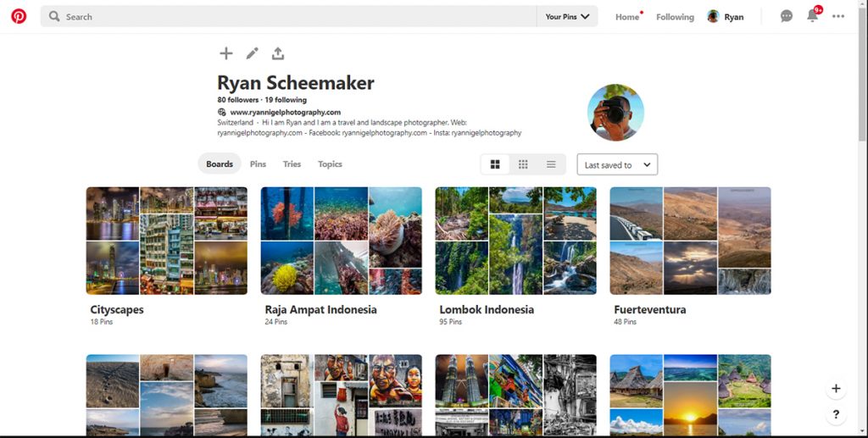Select the Topics tab

[330, 164]
